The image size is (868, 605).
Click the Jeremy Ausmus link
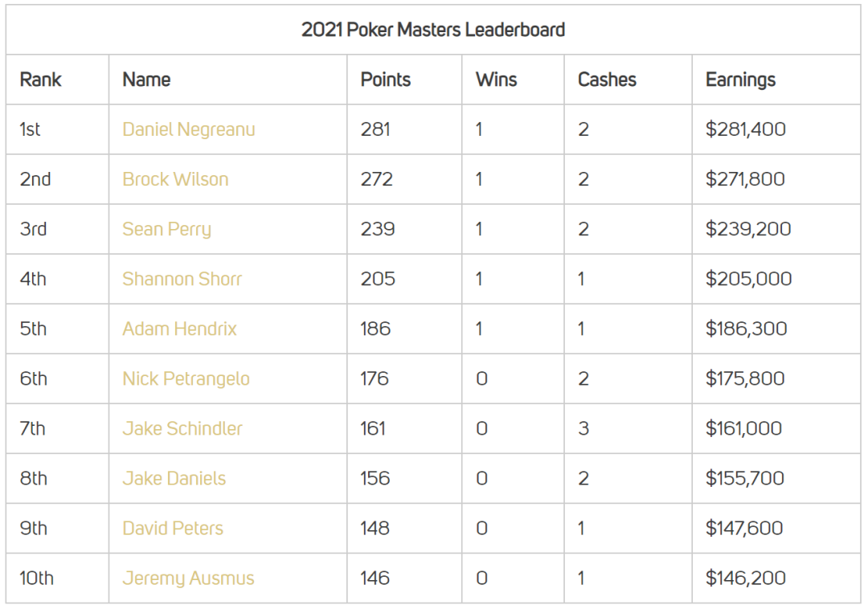point(188,578)
